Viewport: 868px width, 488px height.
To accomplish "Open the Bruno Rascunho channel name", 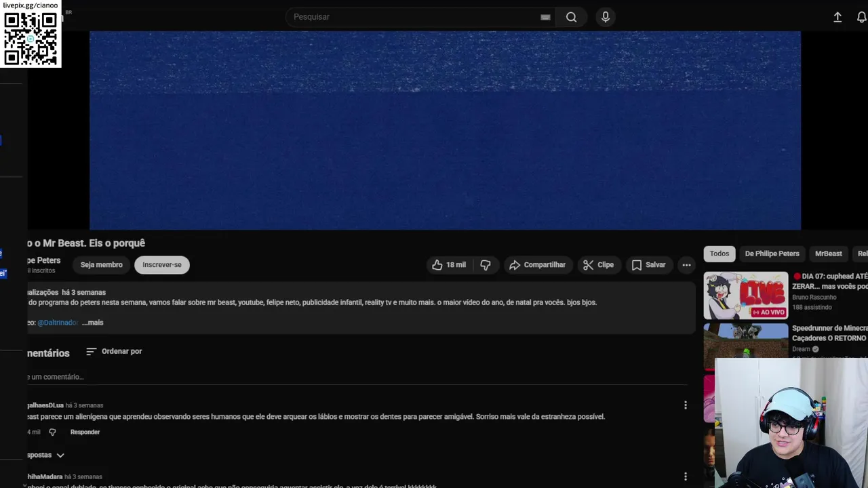I will pos(814,297).
